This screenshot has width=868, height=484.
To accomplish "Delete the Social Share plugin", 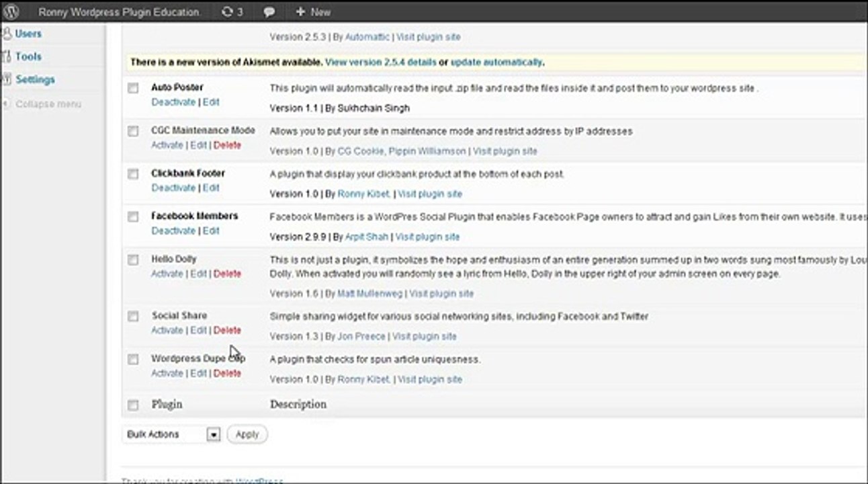I will pos(227,330).
